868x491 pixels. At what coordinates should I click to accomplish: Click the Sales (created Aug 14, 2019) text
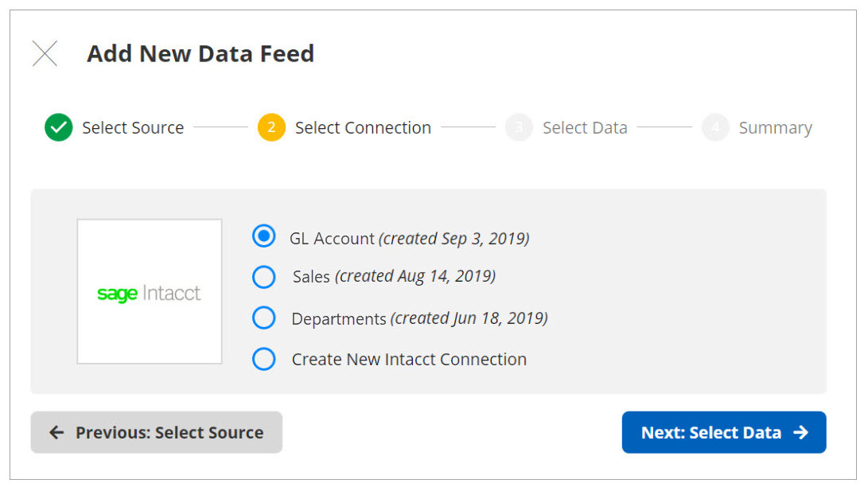(394, 277)
